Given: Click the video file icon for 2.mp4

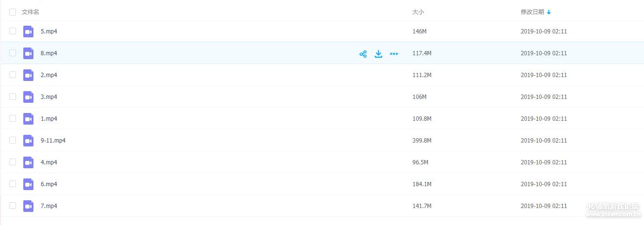Looking at the screenshot, I should click(x=28, y=75).
